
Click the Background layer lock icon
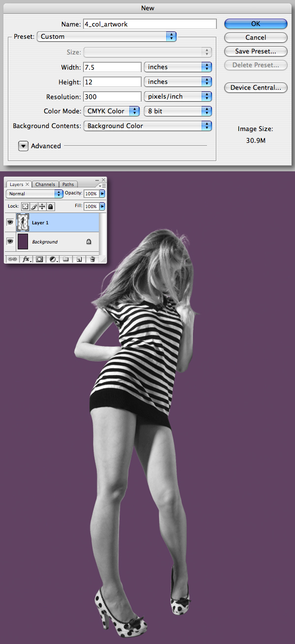click(x=88, y=241)
